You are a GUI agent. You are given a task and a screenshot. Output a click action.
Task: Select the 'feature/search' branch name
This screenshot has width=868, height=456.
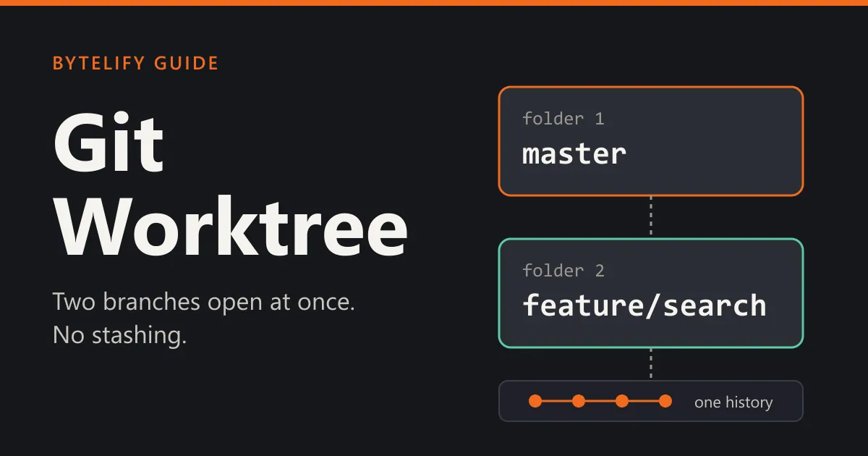[x=644, y=305]
